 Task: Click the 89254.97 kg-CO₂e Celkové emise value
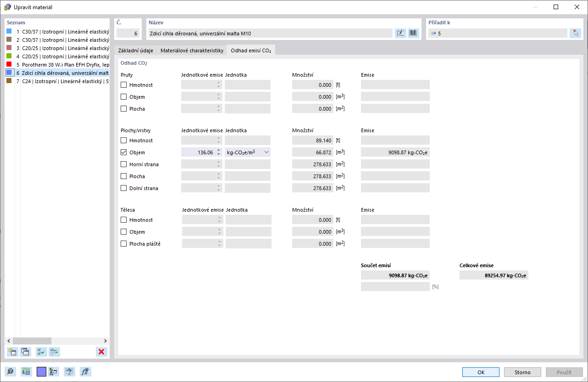tap(494, 275)
